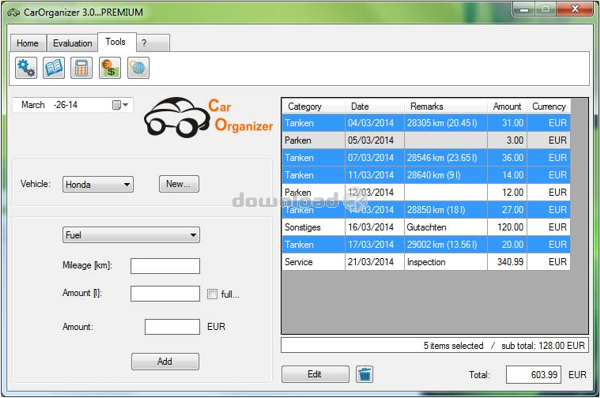600x398 pixels.
Task: Select the Service Inspection row
Action: pyautogui.click(x=426, y=262)
